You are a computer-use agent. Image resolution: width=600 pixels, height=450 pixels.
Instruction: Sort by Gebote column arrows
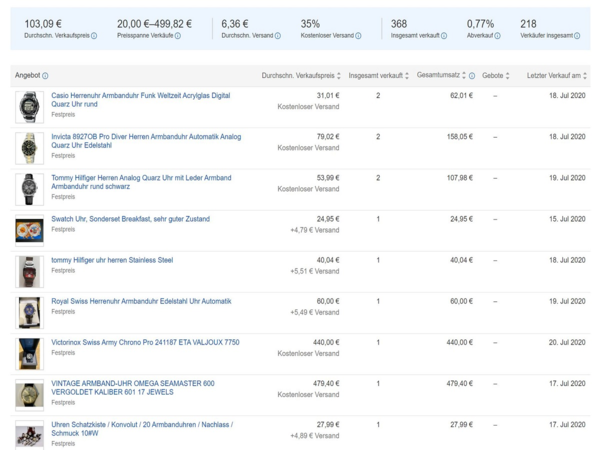507,76
